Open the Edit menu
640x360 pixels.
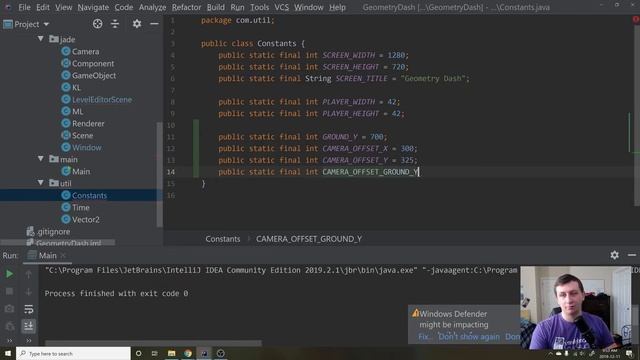(x=42, y=7)
